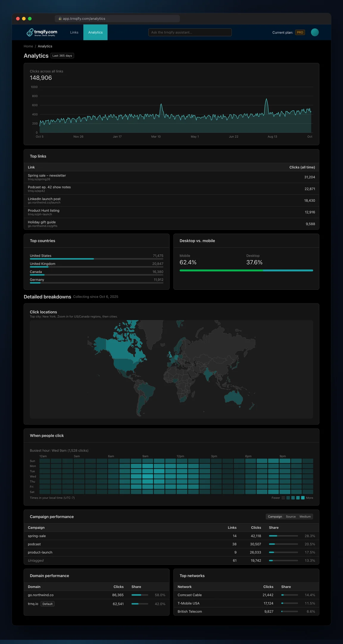Click the product-launch campaign row
Image resolution: width=343 pixels, height=644 pixels.
[x=171, y=552]
